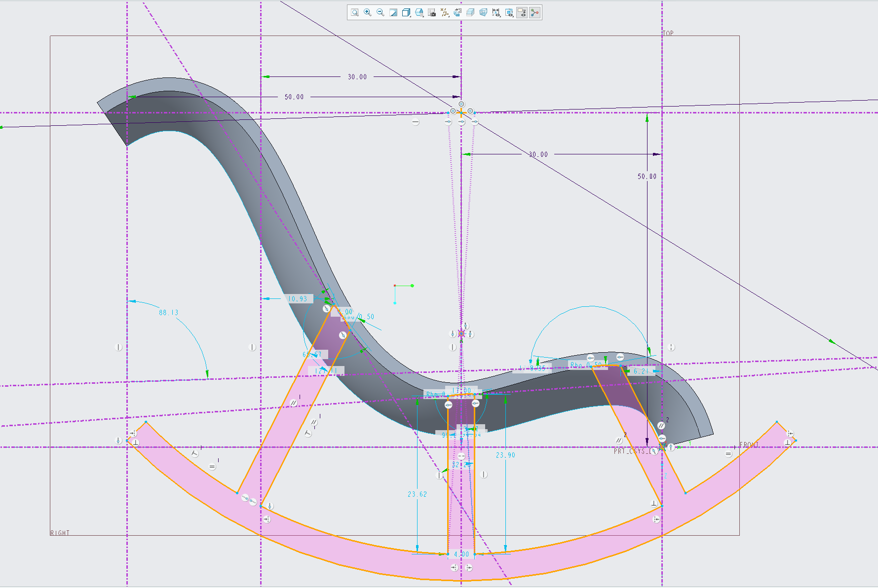Click the Sketch View orientation icon
Image resolution: width=878 pixels, height=588 pixels.
click(x=458, y=12)
